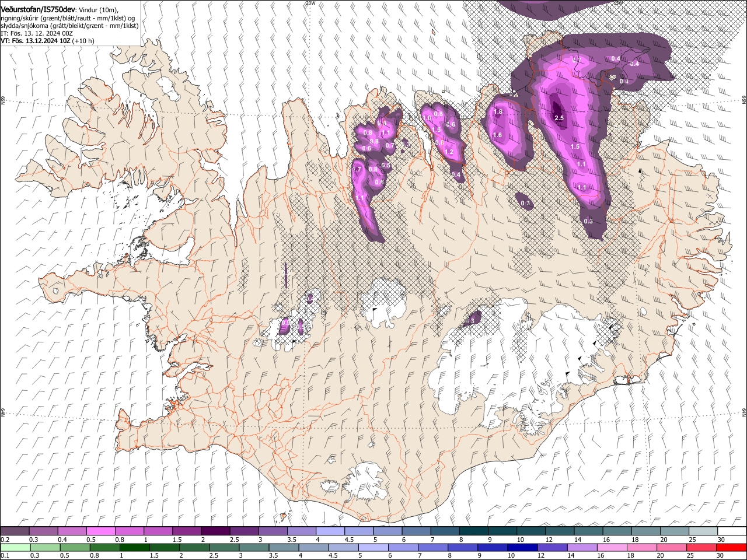Select rain legend swatch between 14 and 16

tap(582, 547)
